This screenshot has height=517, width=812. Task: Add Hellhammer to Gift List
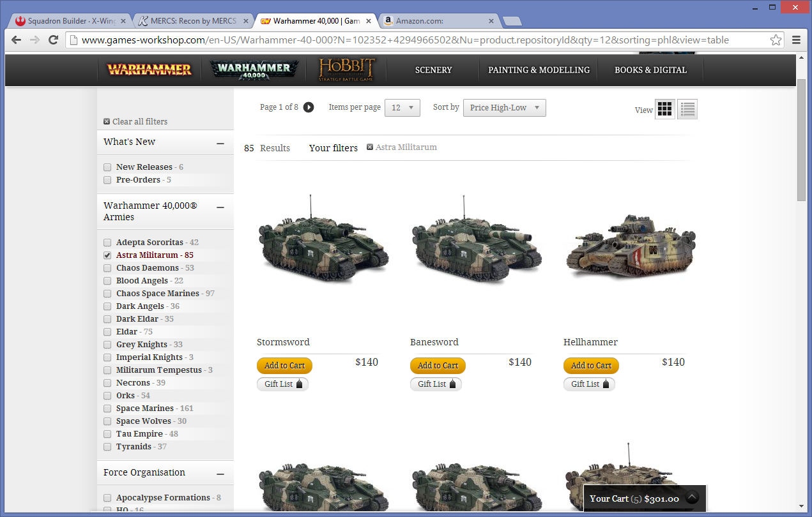[x=589, y=384]
